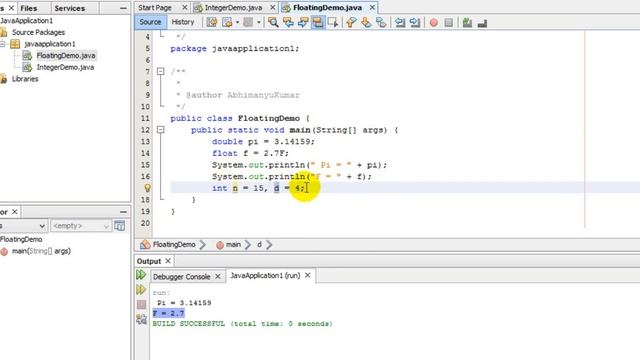Open the Forward history dropdown arrow
640x360 pixels.
coord(258,22)
